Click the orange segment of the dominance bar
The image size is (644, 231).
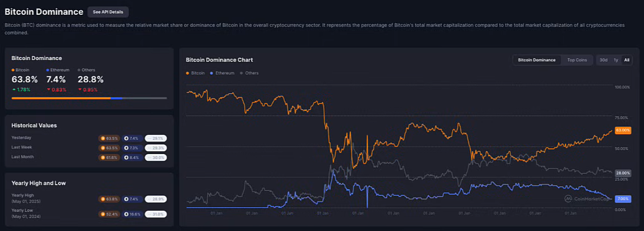click(61, 98)
